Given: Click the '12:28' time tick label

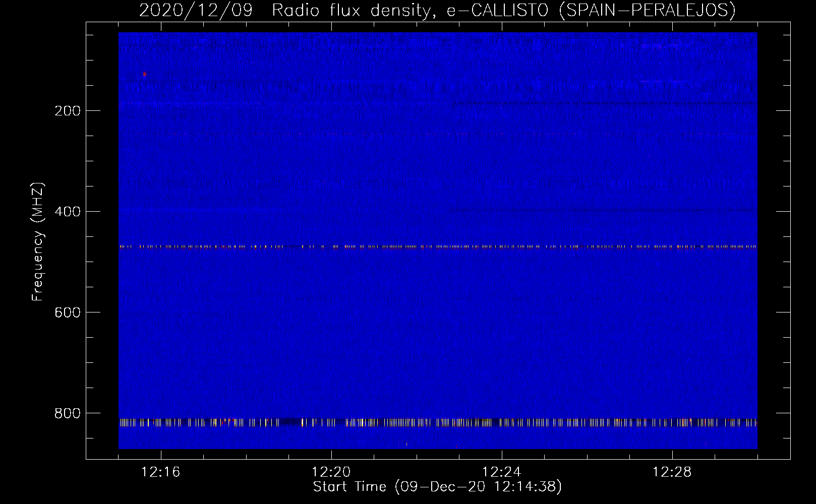Looking at the screenshot, I should (x=672, y=472).
